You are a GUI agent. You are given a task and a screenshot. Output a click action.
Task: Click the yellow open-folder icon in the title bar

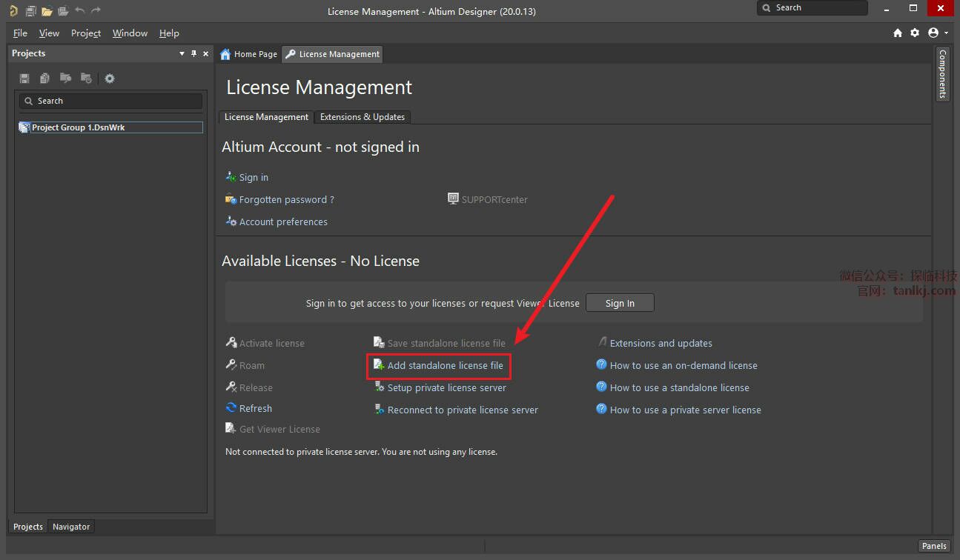coord(47,11)
